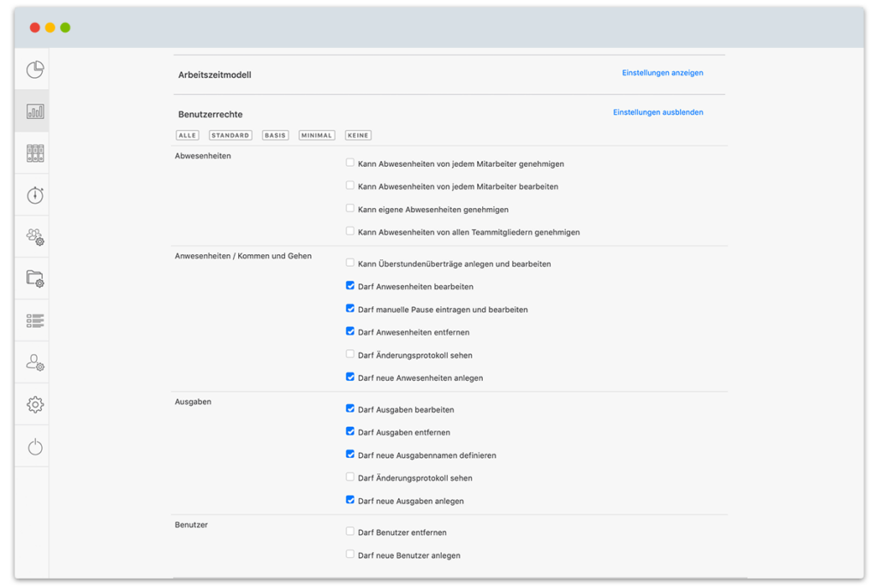Image resolution: width=882 pixels, height=588 pixels.
Task: Open general settings gear icon
Action: point(34,404)
